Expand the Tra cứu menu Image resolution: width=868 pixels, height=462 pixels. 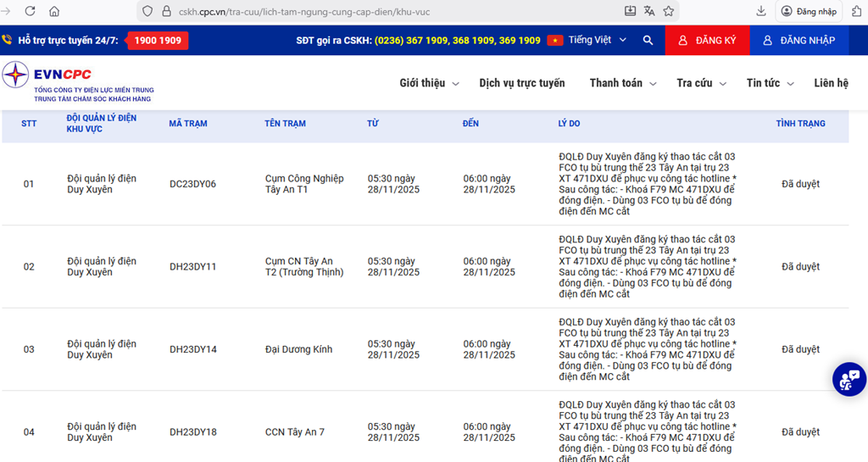(702, 83)
